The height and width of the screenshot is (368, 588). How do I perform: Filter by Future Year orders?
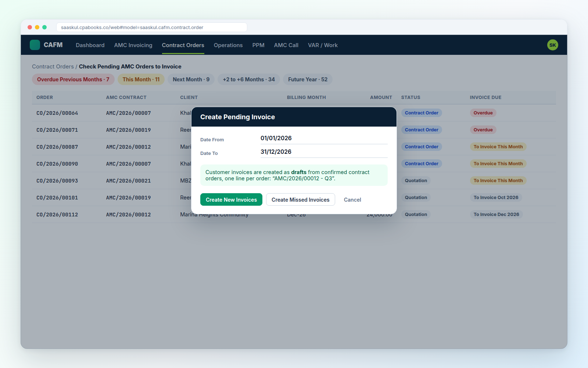(x=308, y=79)
